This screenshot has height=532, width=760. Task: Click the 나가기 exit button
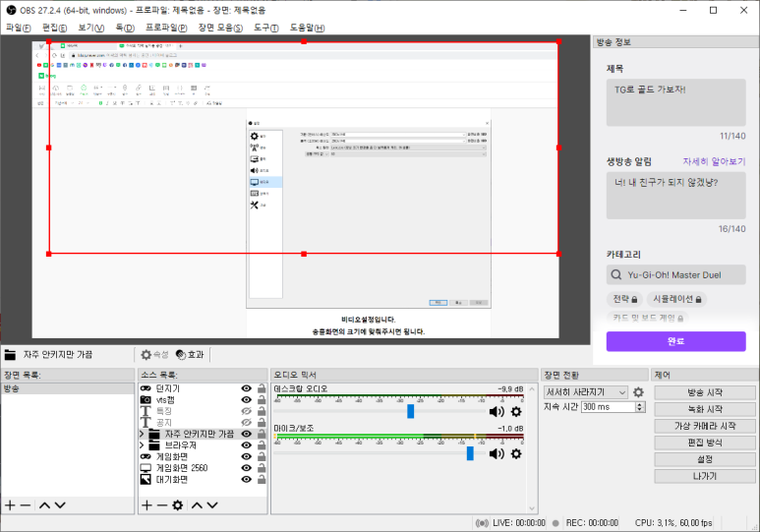point(705,476)
